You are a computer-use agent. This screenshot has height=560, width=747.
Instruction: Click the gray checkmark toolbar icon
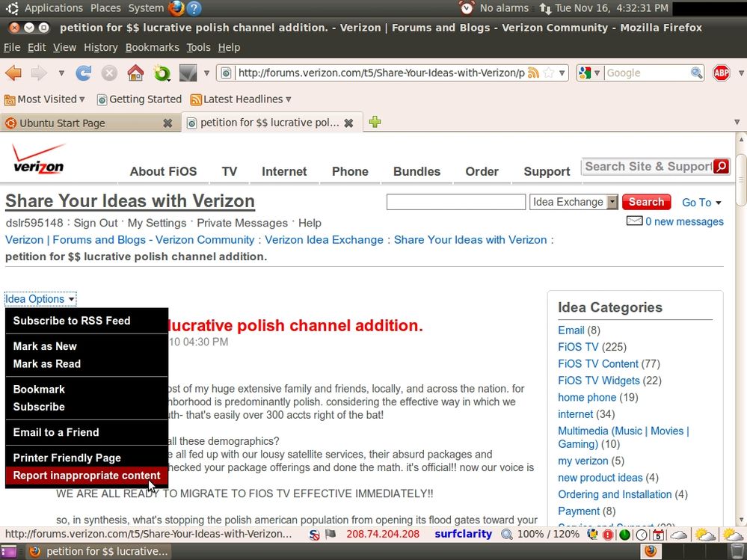coord(188,73)
